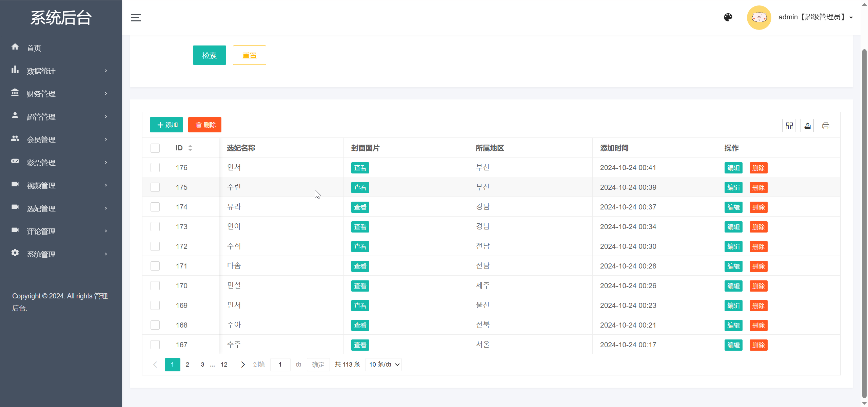Check the checkbox for row ID 176
Viewport: 868px width, 407px height.
[x=155, y=167]
